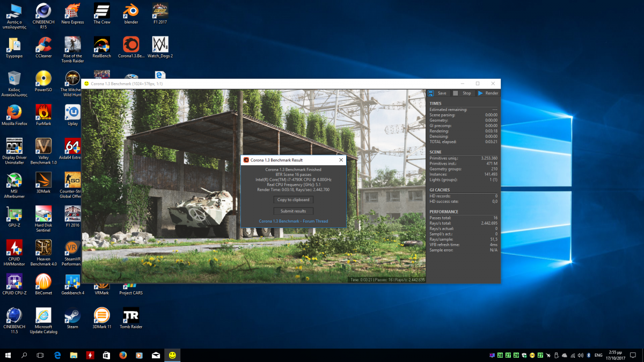Open the Store icon on the taskbar

click(106, 355)
